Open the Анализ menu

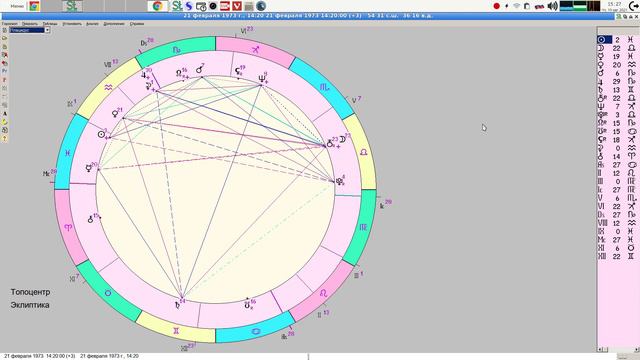[x=92, y=24]
